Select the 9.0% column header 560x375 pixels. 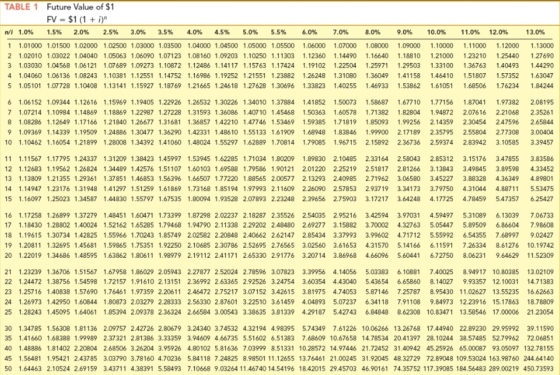click(x=404, y=32)
